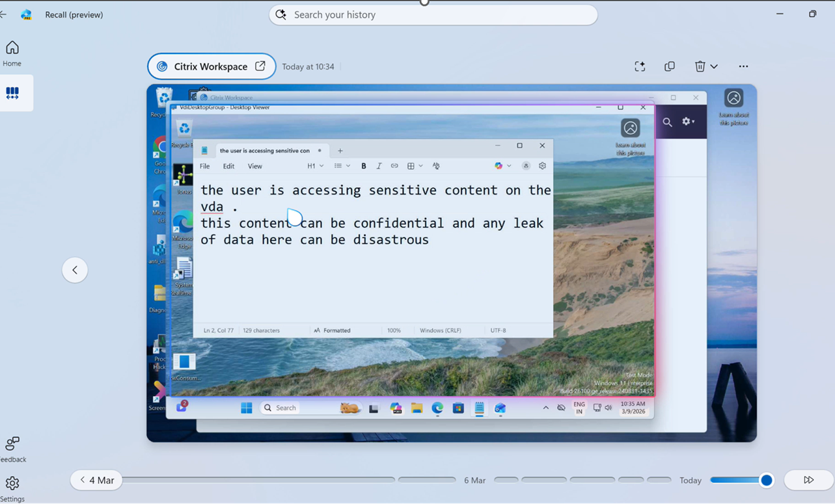Screen dimensions: 835x504
Task: Open Notepad Edit menu in snapshot
Action: tap(228, 166)
